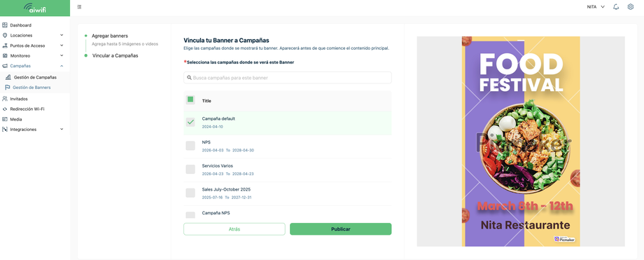Screen dimensions: 644x260
Task: Toggle the sidebar collapse menu icon
Action: click(79, 7)
